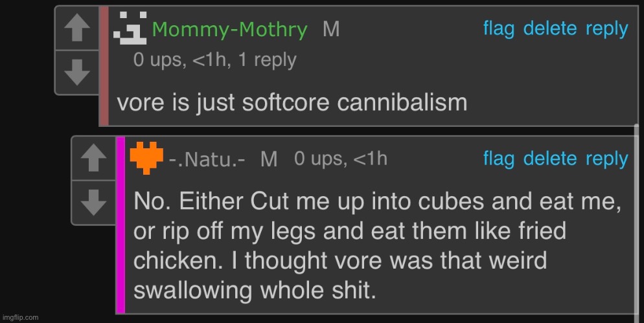Downvote the Mommy-Mothry comment

(x=77, y=72)
